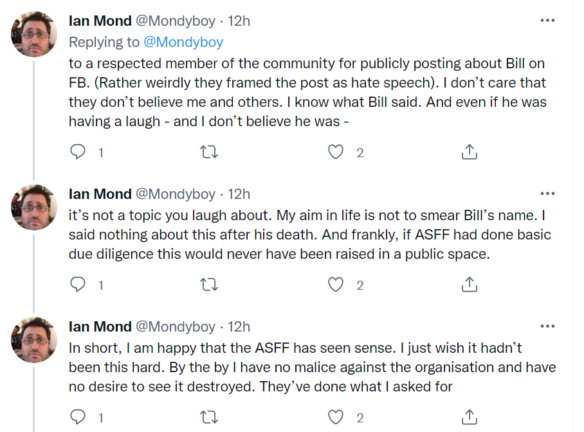Retweet the tweet about smearing Bill's name
This screenshot has height=432, width=584.
click(x=209, y=285)
